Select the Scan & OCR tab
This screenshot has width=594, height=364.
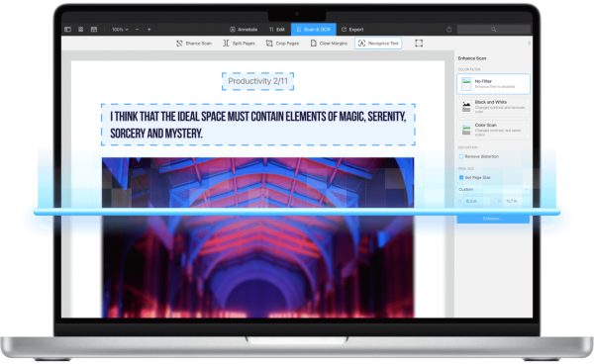[313, 29]
